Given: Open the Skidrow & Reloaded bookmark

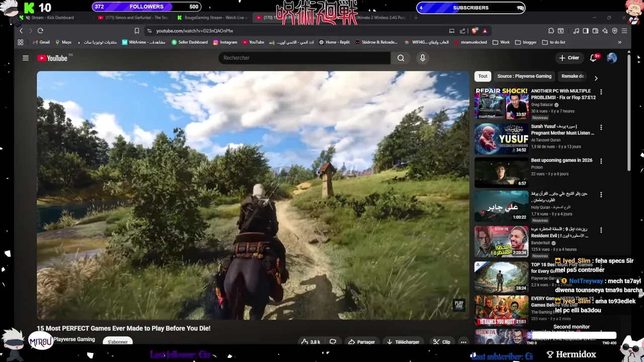Looking at the screenshot, I should [376, 42].
